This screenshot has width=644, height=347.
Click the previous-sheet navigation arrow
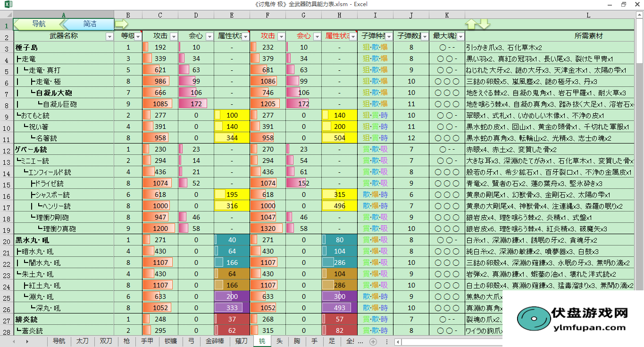[14, 341]
